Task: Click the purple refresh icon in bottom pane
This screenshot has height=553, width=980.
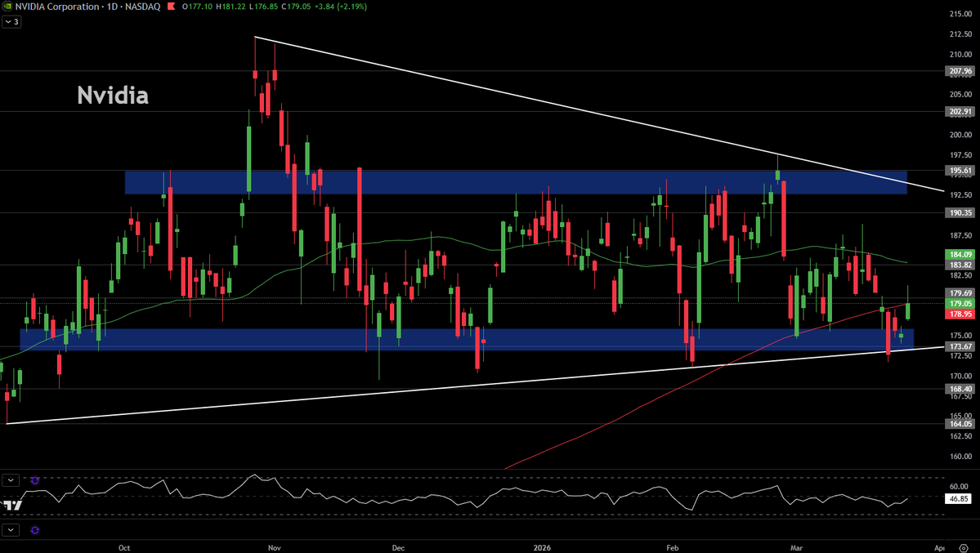Action: point(35,530)
